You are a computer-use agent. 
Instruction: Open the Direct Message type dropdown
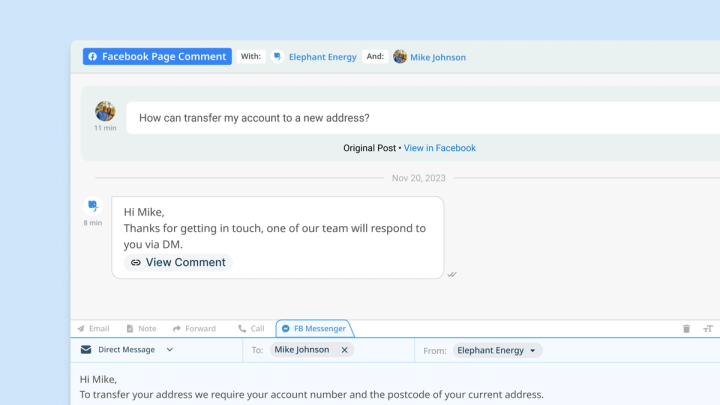click(127, 350)
